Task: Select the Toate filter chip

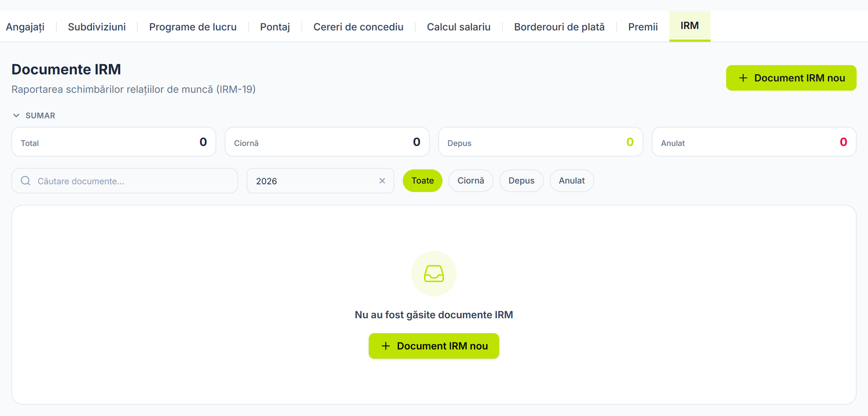Action: (x=422, y=181)
